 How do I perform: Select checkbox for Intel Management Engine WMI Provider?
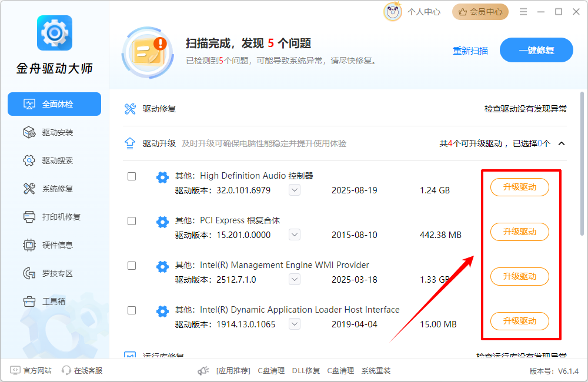click(x=132, y=266)
